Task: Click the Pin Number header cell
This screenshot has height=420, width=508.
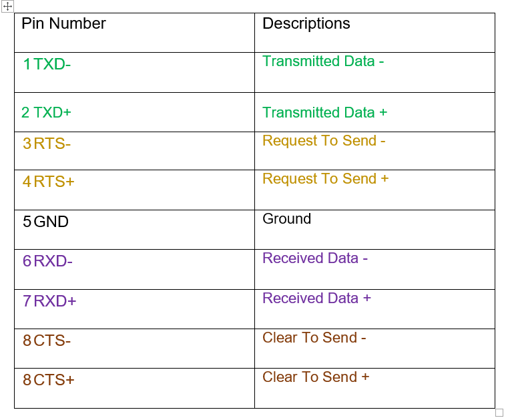Action: pyautogui.click(x=134, y=33)
